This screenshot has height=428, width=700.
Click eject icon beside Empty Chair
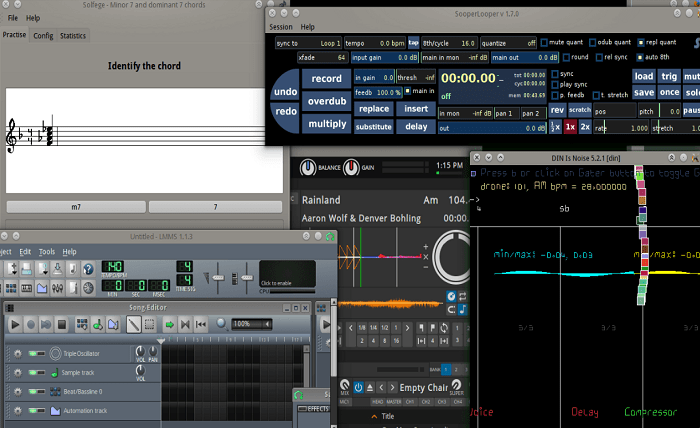pyautogui.click(x=370, y=388)
